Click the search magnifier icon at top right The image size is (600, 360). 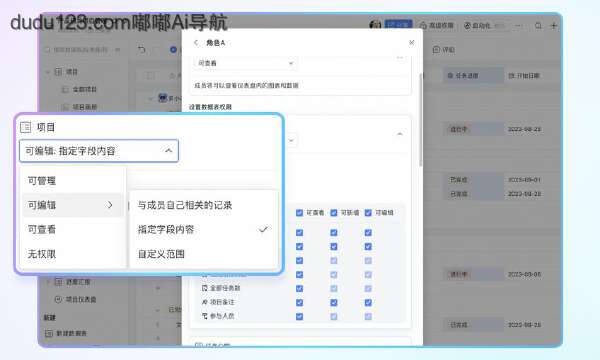[538, 26]
